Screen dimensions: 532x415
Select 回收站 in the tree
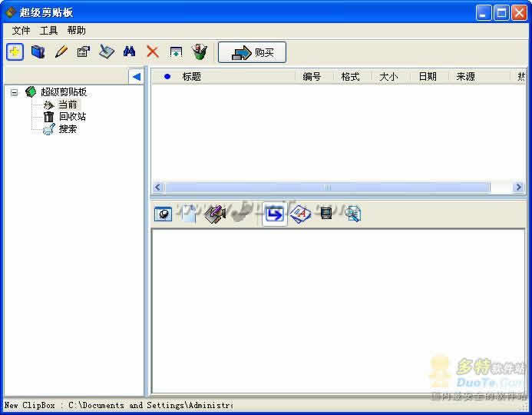[x=72, y=117]
